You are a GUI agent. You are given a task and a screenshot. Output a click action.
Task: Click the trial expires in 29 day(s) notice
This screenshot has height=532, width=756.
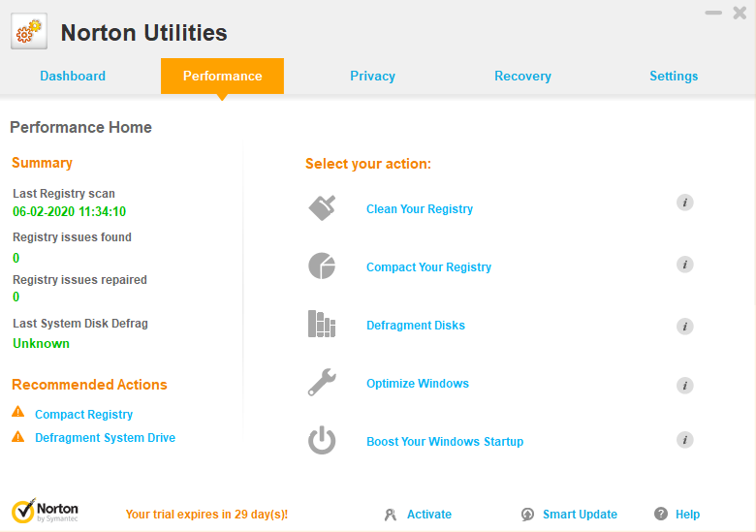(x=206, y=515)
